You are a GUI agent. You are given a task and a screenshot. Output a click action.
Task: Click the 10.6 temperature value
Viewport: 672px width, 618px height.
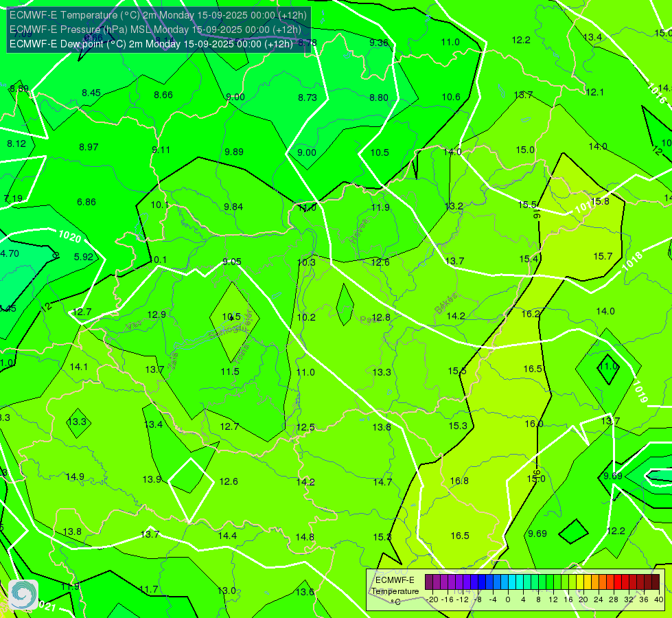451,97
